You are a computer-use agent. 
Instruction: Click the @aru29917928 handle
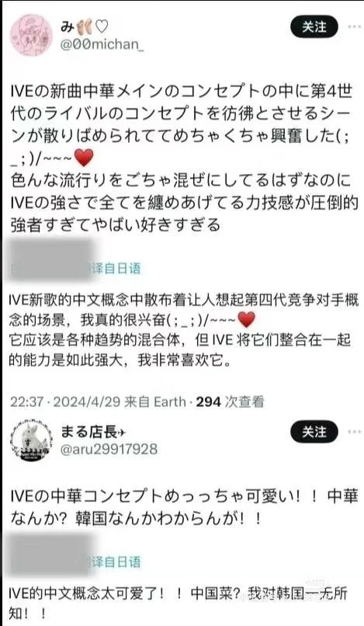coord(109,449)
